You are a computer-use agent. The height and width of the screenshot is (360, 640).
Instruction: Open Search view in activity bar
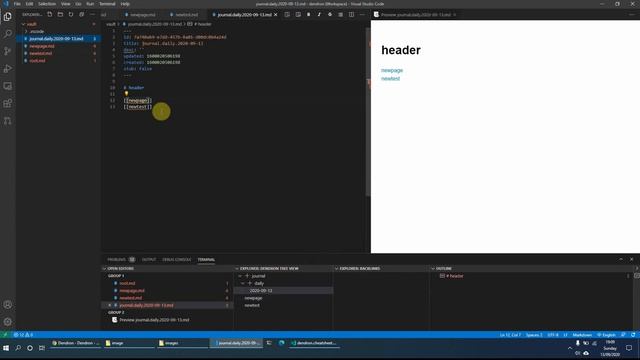point(8,34)
